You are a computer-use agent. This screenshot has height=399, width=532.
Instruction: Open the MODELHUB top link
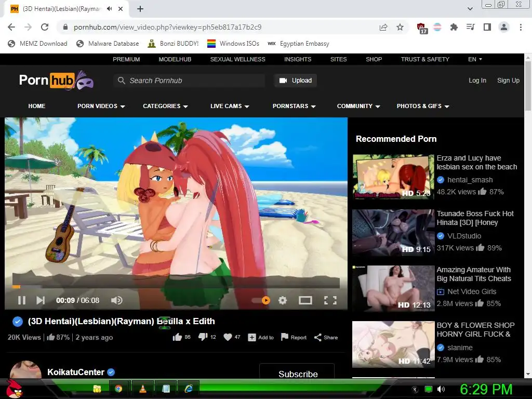(175, 59)
